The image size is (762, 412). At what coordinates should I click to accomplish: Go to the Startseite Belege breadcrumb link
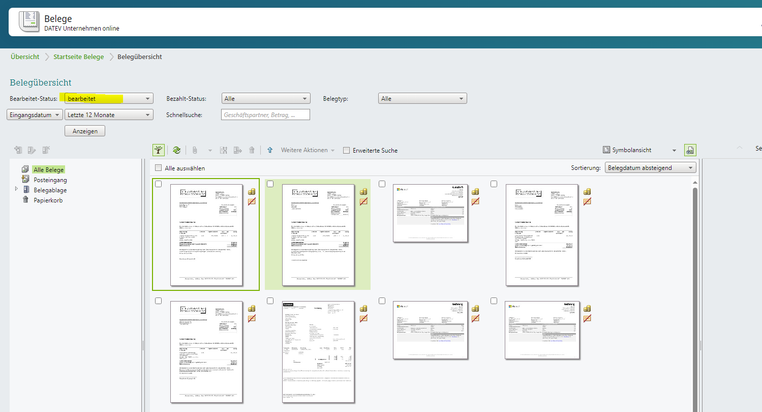tap(78, 56)
